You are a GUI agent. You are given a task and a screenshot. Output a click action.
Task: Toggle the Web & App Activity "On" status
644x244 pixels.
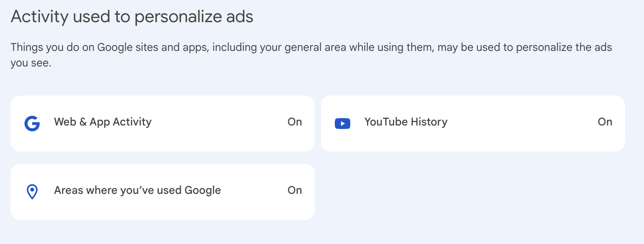(x=294, y=122)
